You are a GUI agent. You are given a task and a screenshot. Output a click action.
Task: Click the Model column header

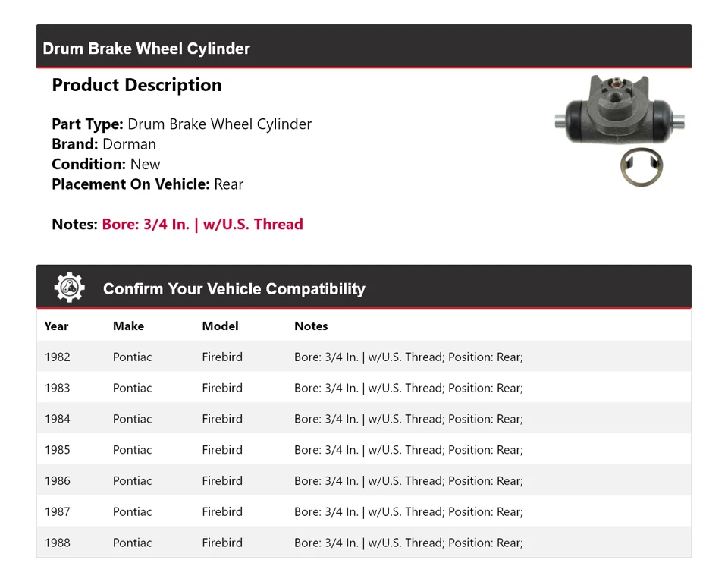[x=220, y=326]
